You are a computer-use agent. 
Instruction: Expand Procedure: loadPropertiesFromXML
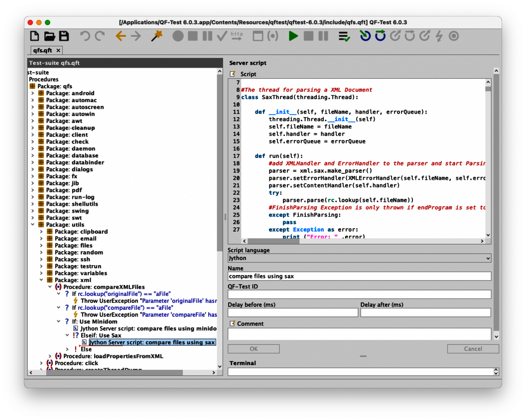click(50, 356)
